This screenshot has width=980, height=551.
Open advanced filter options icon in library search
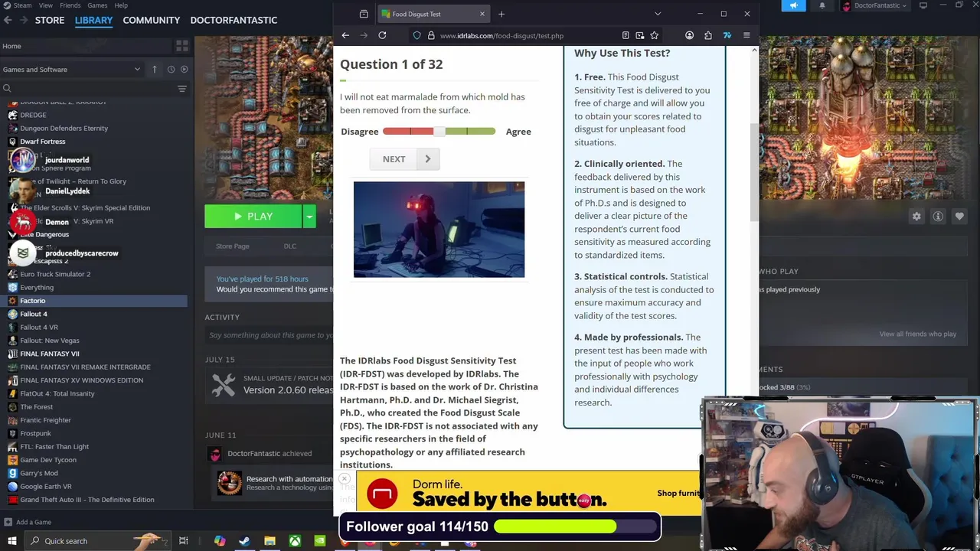[181, 89]
